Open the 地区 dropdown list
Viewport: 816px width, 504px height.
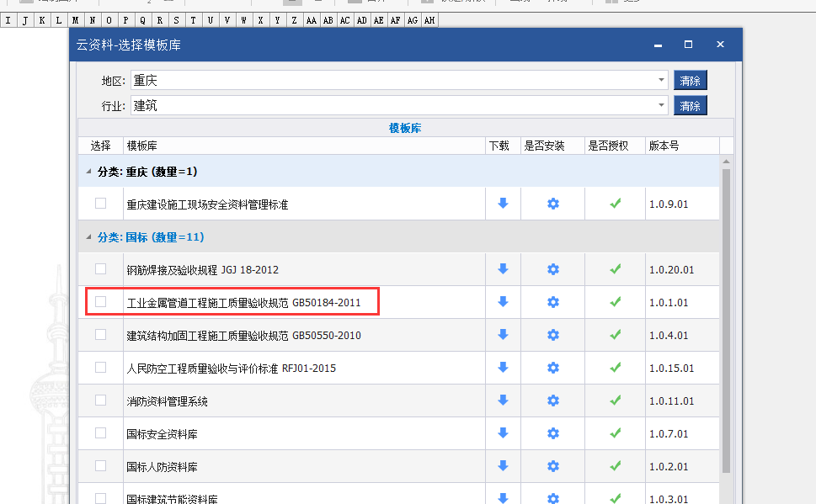tap(661, 81)
